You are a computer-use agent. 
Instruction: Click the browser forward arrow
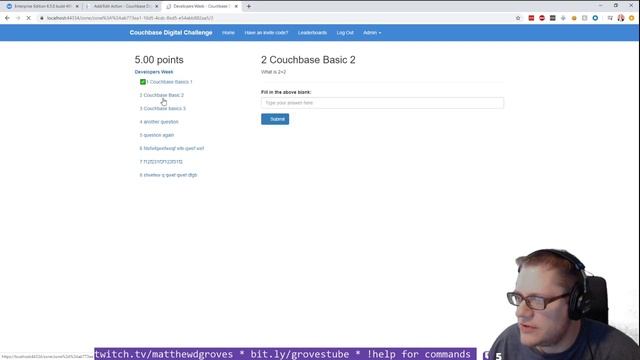coord(18,18)
